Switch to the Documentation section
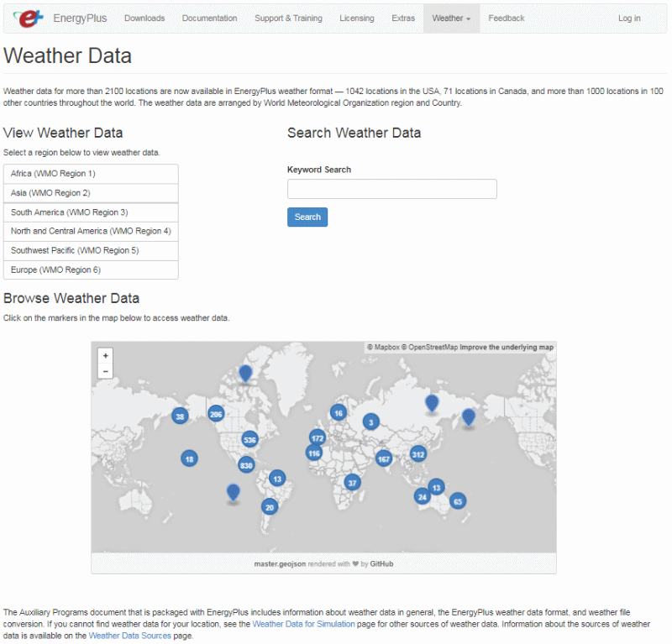This screenshot has height=644, width=672. (x=209, y=18)
